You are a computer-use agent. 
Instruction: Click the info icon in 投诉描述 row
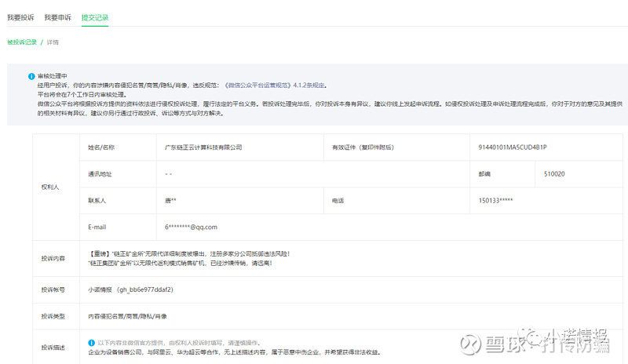91,343
